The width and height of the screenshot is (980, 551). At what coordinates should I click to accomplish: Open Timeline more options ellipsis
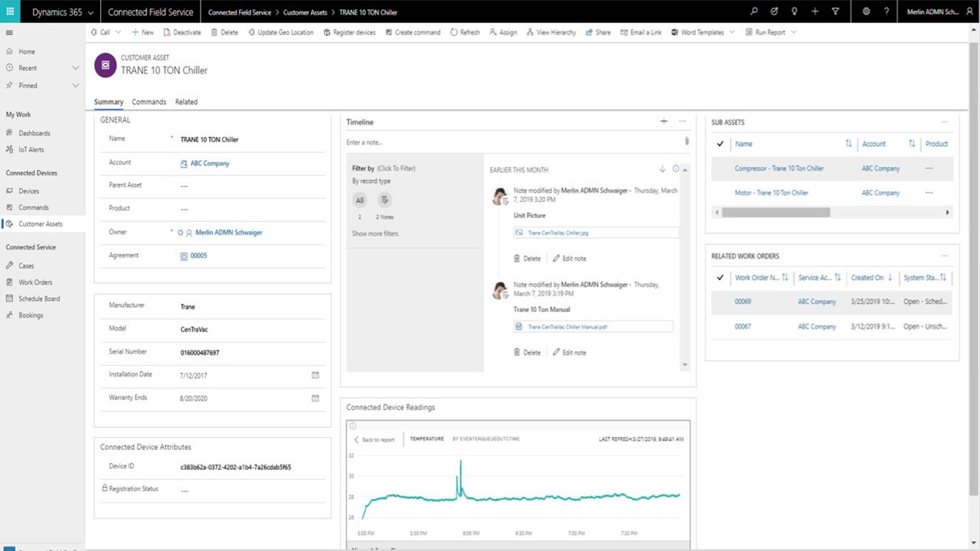pyautogui.click(x=682, y=121)
